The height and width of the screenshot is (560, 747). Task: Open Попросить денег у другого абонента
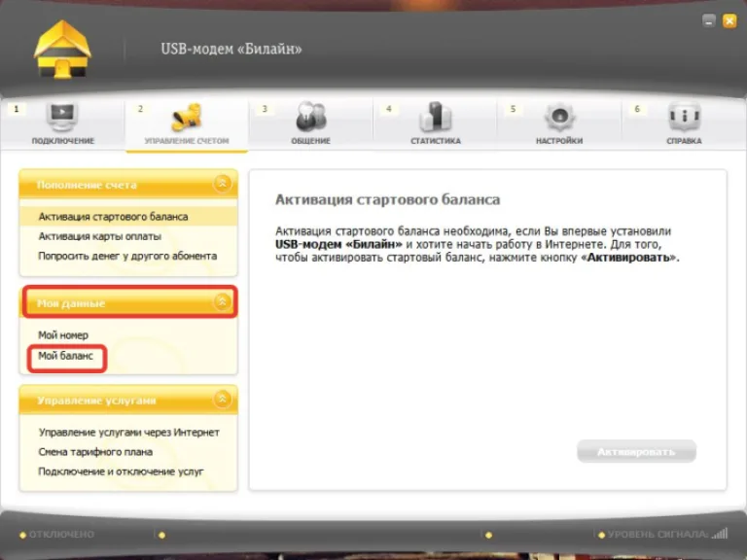pyautogui.click(x=127, y=256)
